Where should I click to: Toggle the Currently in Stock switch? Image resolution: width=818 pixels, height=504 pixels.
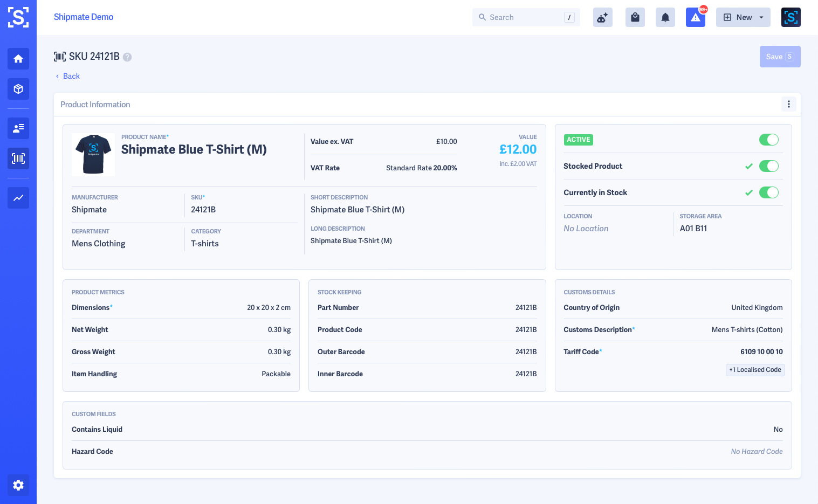coord(769,192)
